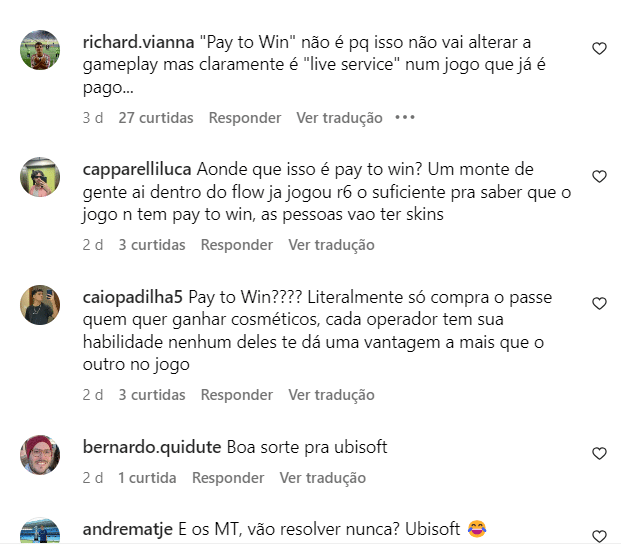Tap the heart on caiopadilha5's comment
The width and height of the screenshot is (621, 548).
click(599, 304)
